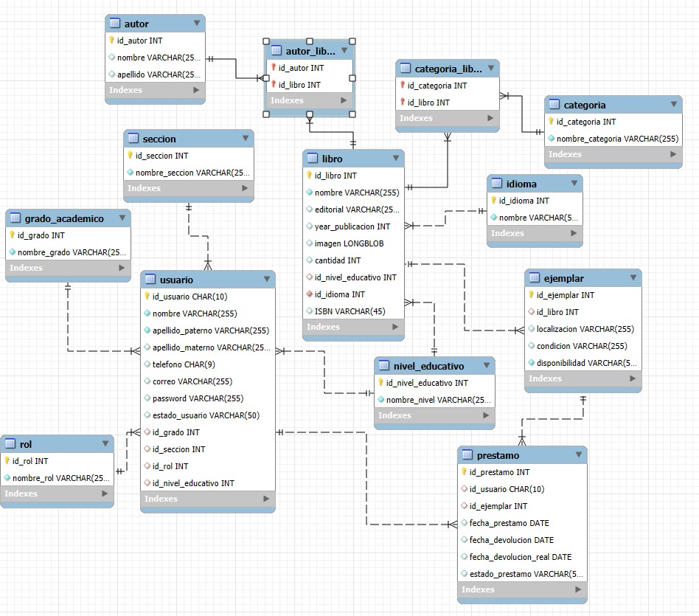The width and height of the screenshot is (699, 616).
Task: Click the red key icon beside id_categoria in categoria_libro
Action: click(403, 86)
